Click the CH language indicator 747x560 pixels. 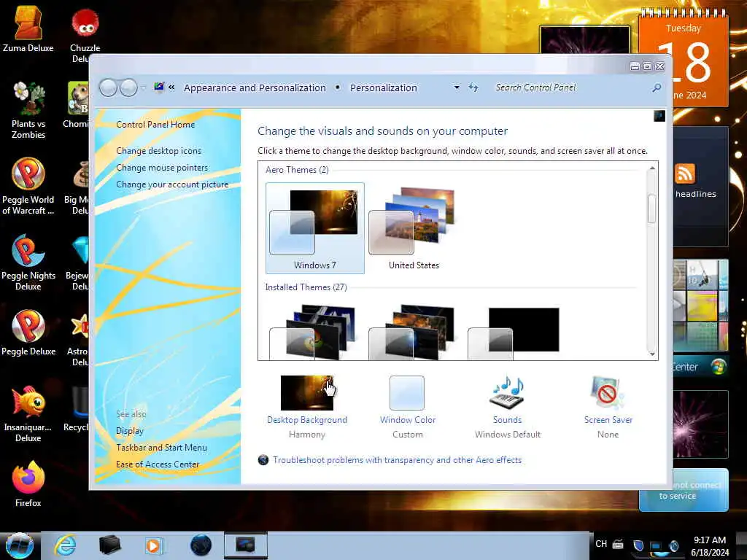[x=601, y=544]
